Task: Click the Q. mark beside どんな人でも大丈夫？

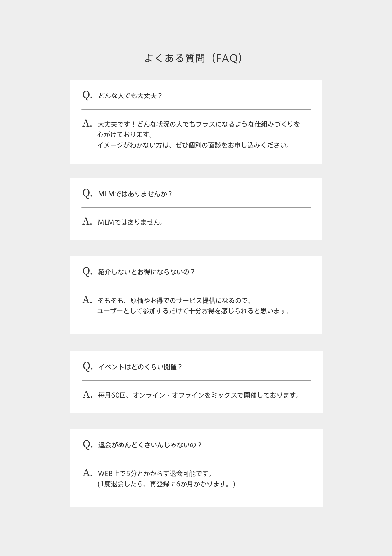Action: tap(88, 95)
